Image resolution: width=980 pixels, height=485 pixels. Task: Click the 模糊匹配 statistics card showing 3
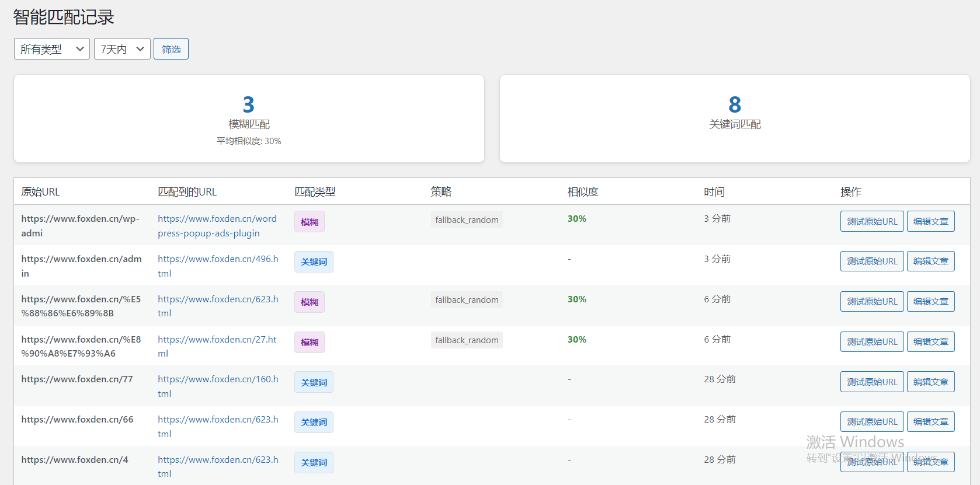pyautogui.click(x=249, y=118)
